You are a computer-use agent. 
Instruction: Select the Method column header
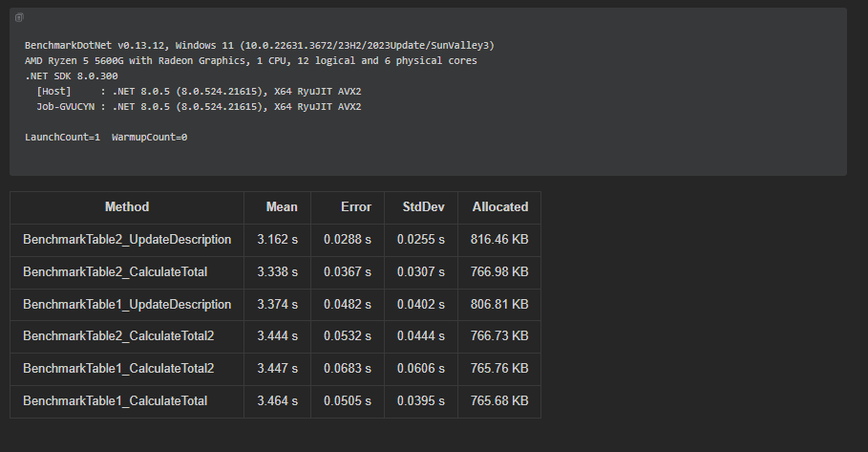[x=127, y=207]
